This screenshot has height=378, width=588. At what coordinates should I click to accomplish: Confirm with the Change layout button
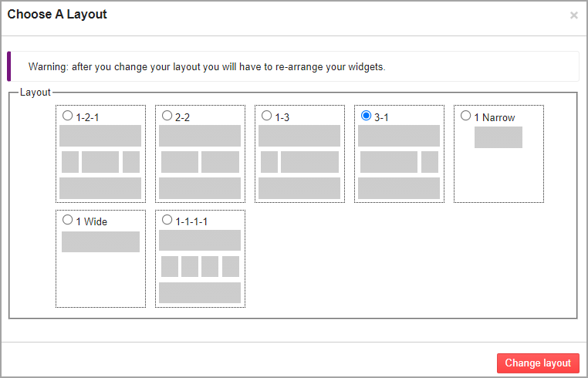point(538,363)
